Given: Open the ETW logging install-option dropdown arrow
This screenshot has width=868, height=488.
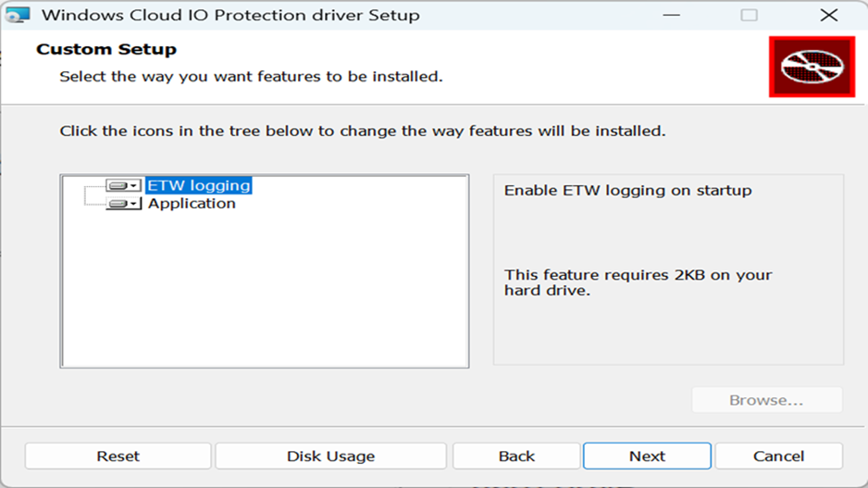Looking at the screenshot, I should pyautogui.click(x=134, y=186).
